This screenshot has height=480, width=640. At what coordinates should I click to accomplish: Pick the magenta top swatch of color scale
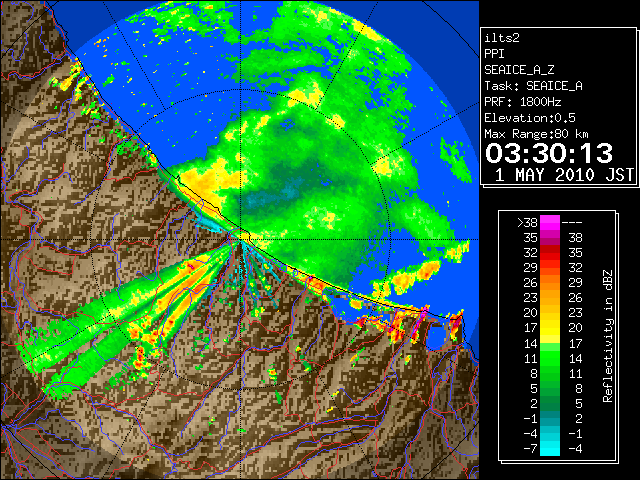pyautogui.click(x=550, y=223)
